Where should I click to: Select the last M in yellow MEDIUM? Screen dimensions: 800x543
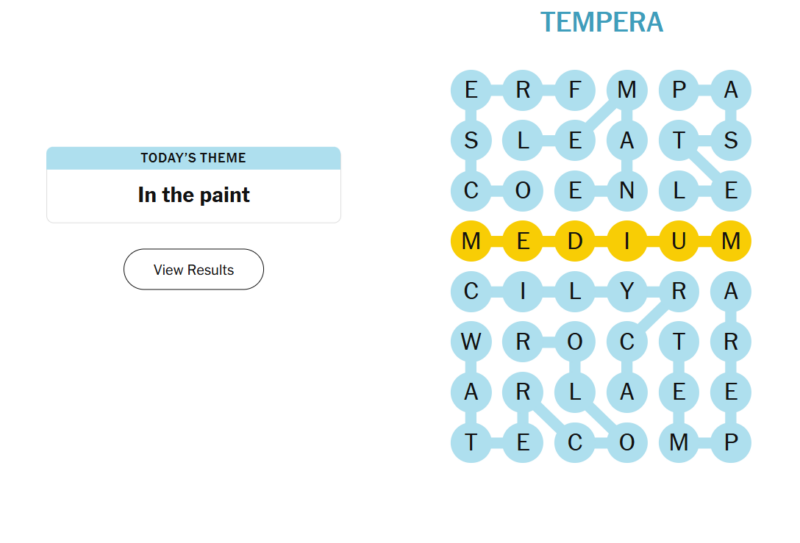click(730, 241)
